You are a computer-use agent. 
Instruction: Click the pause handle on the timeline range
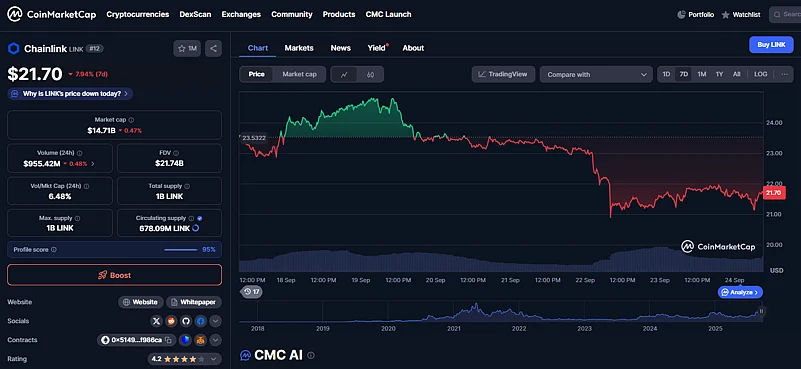coord(761,311)
